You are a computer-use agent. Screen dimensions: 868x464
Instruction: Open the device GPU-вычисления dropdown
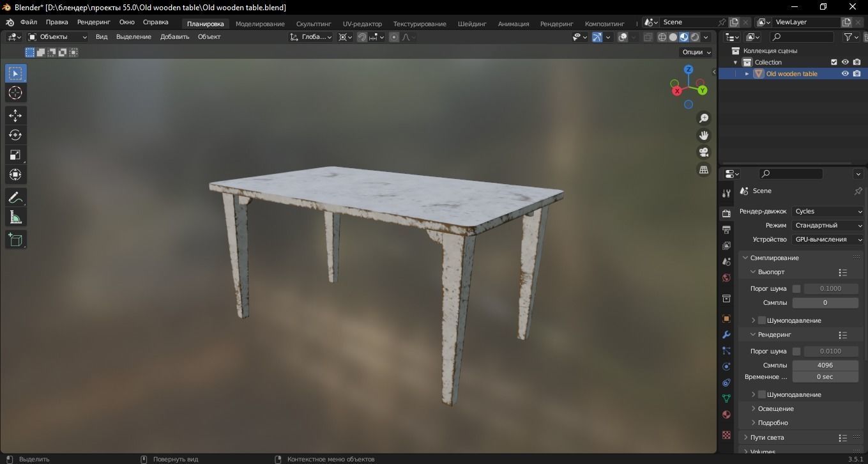point(828,240)
